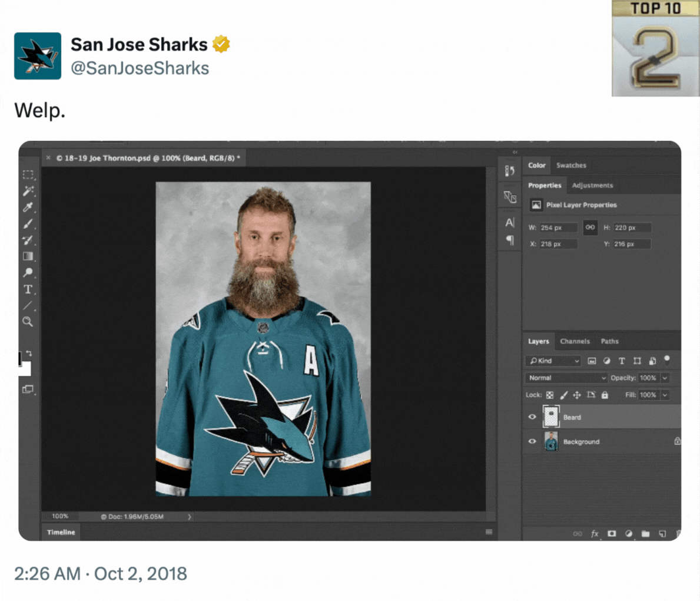Open the Normal blend mode dropdown
The width and height of the screenshot is (700, 601).
pos(566,378)
